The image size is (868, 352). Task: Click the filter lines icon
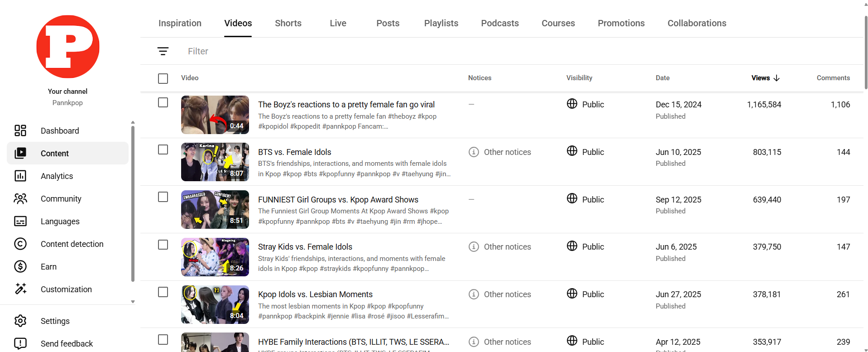point(163,51)
